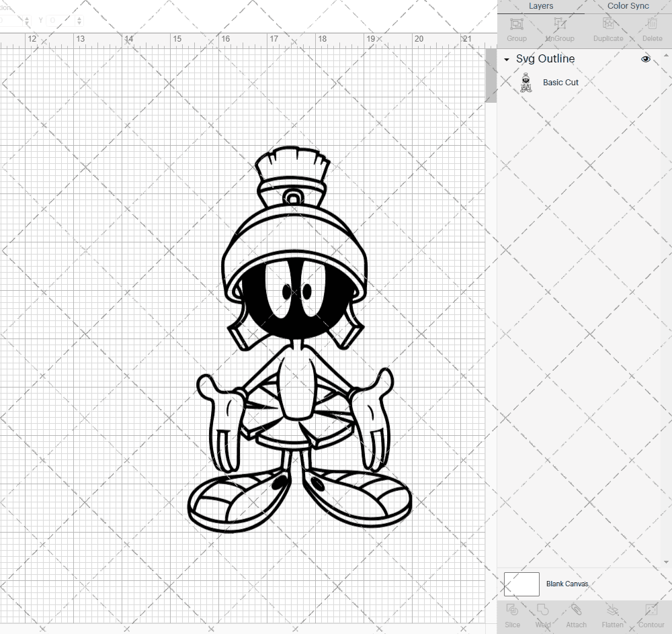The image size is (672, 634).
Task: Click the Blank Canvas color swatch
Action: (521, 584)
